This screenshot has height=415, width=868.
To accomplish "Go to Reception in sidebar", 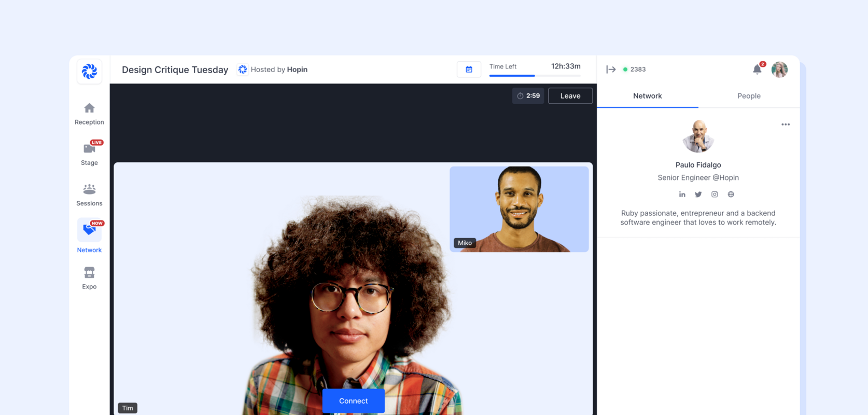I will tap(89, 114).
